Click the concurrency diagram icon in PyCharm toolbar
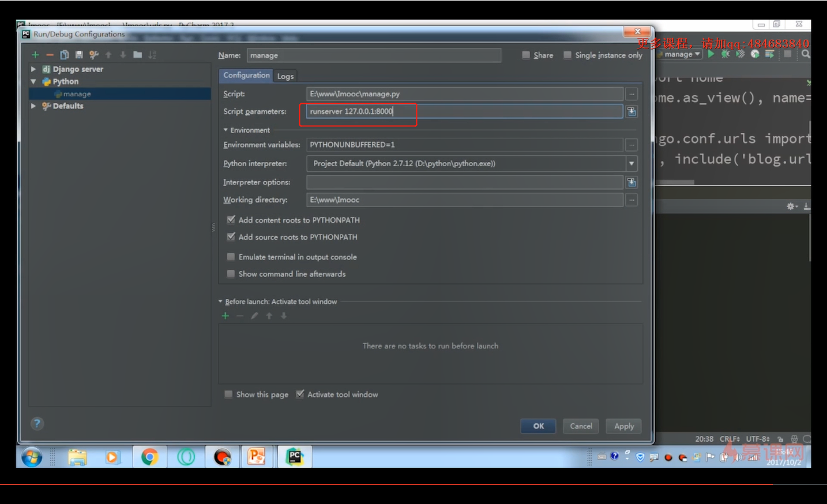827x504 pixels. [x=769, y=54]
